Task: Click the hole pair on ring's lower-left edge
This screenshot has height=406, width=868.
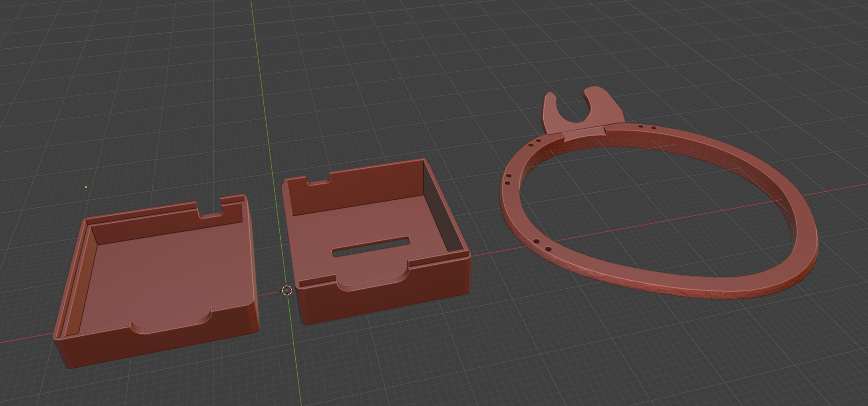Action: [542, 244]
